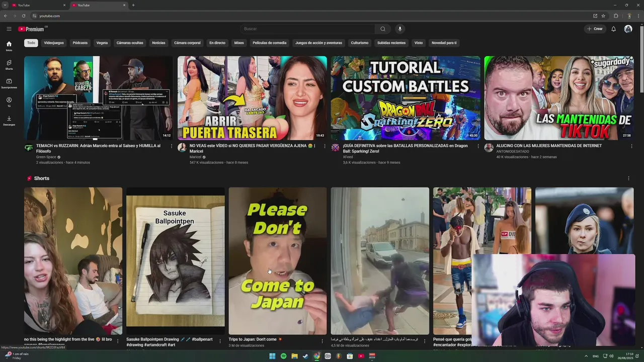Image resolution: width=644 pixels, height=362 pixels.
Task: Go to Inicio in the sidebar
Action: 9,46
